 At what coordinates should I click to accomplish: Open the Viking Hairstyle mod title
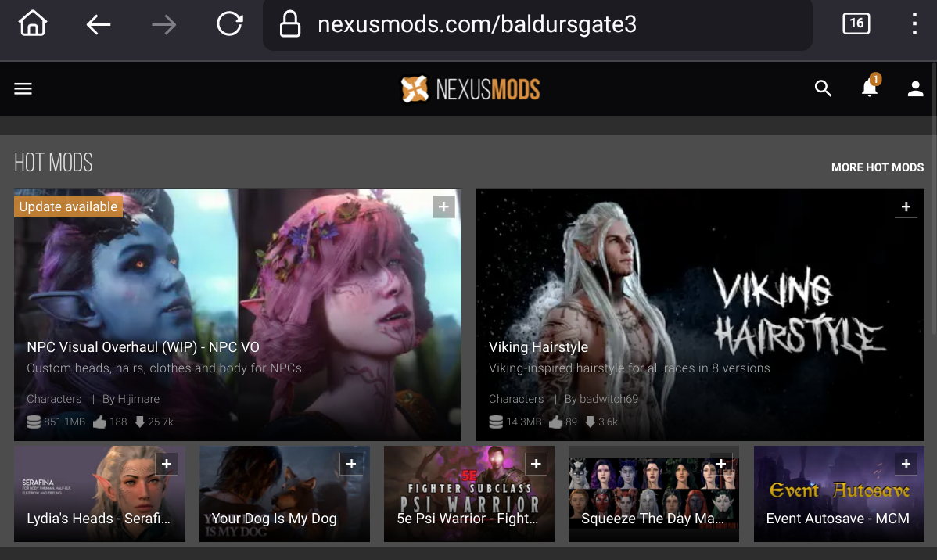[x=538, y=347]
